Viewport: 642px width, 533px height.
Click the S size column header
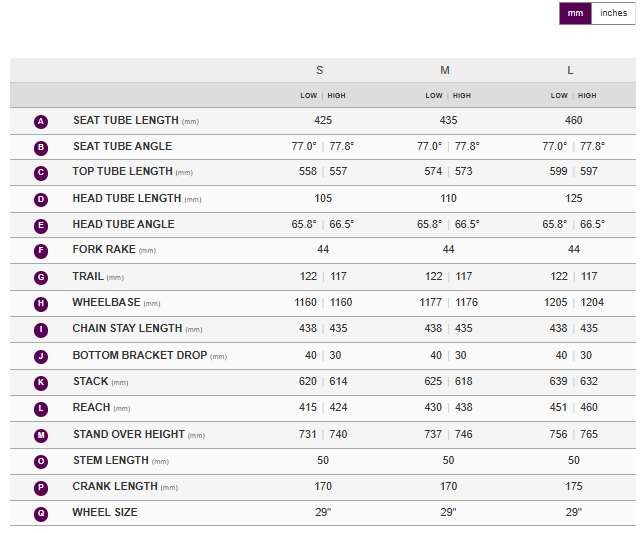pyautogui.click(x=320, y=70)
